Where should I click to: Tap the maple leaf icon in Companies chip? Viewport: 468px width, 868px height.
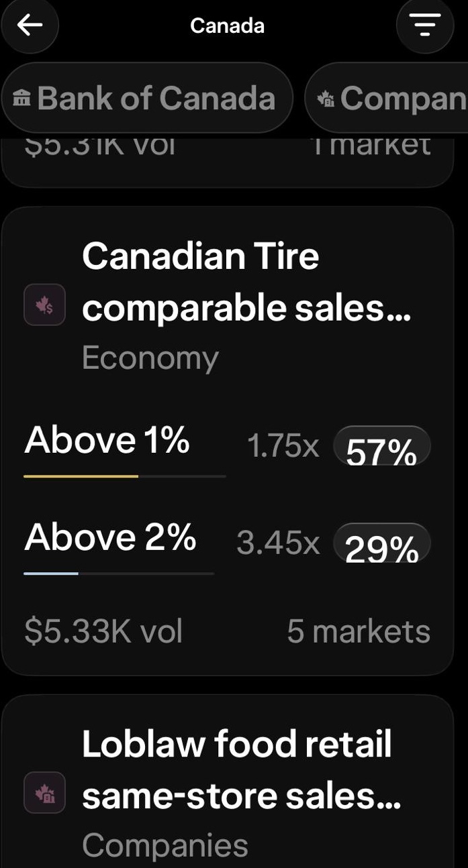(x=327, y=99)
